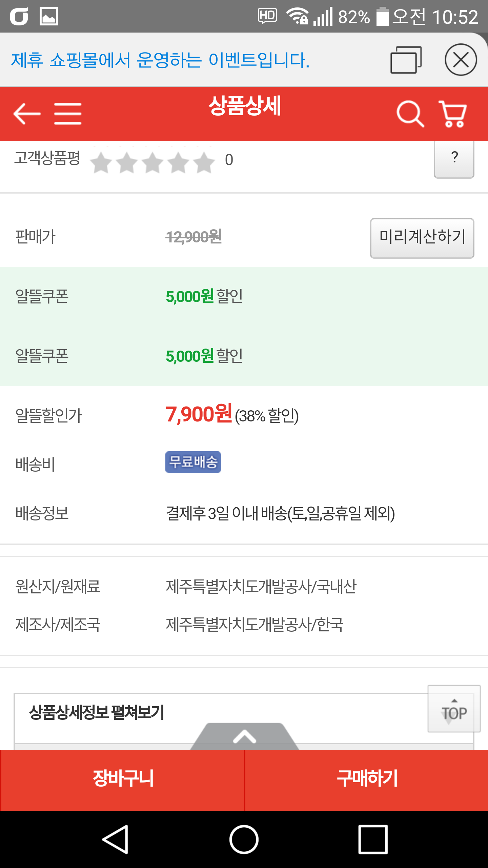
Task: Tap the back arrow in red header
Action: (27, 114)
